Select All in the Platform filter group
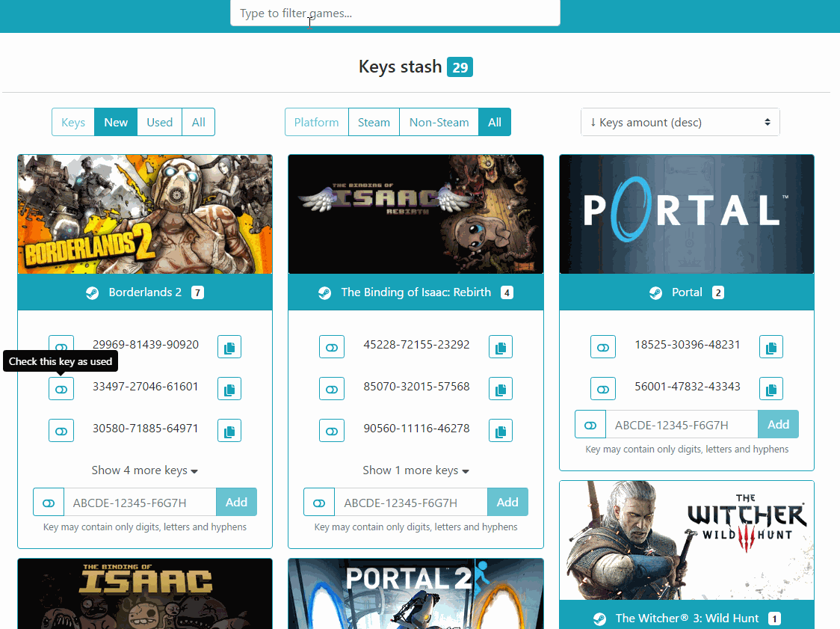Image resolution: width=840 pixels, height=629 pixels. tap(495, 122)
